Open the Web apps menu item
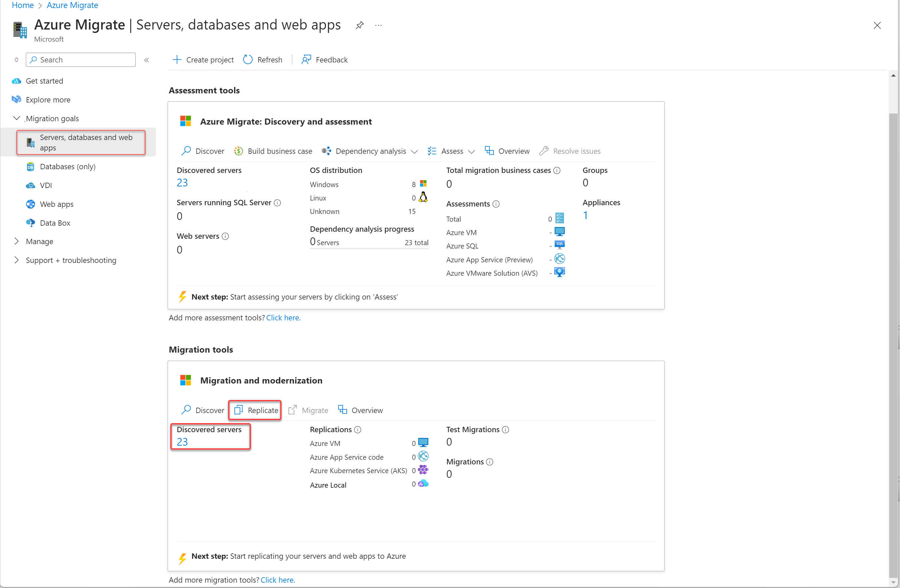This screenshot has width=900, height=588. 57,204
